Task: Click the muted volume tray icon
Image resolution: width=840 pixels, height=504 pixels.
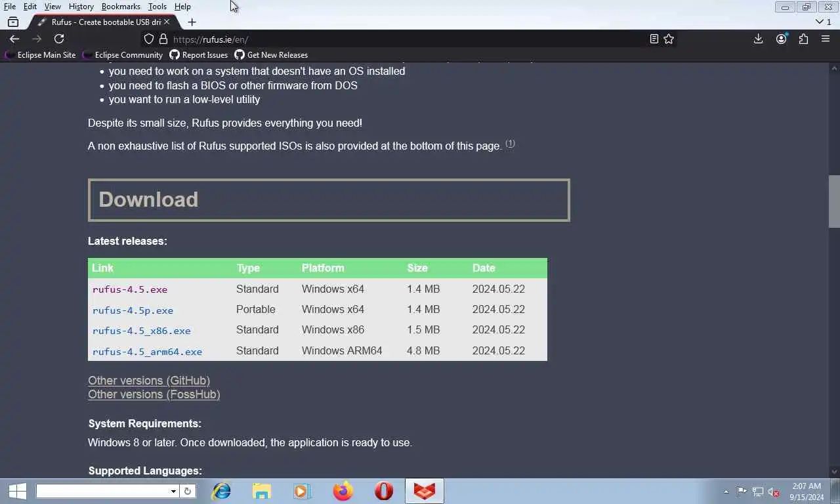Action: tap(774, 492)
